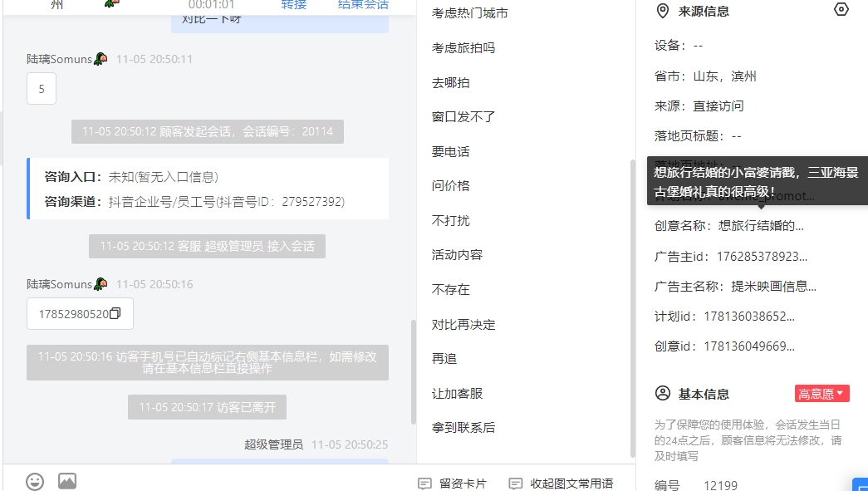The image size is (868, 491).
Task: Select the quick phrase 让加客服
Action: (x=457, y=394)
